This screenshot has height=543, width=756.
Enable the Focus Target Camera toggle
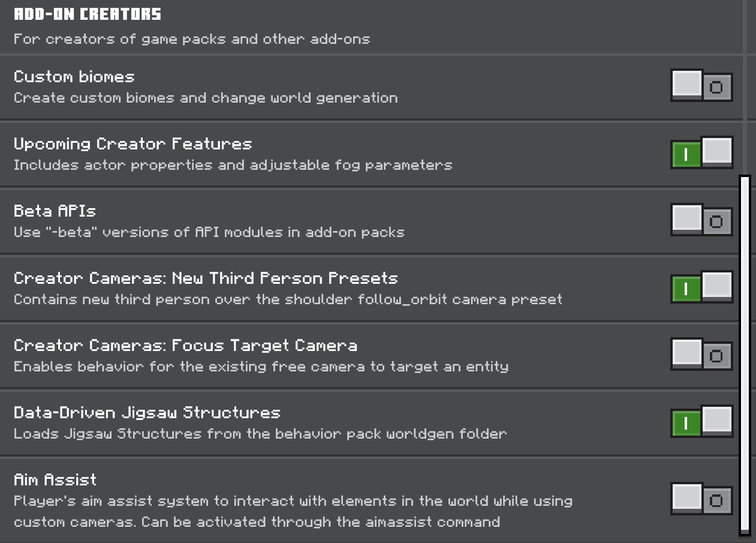point(701,353)
